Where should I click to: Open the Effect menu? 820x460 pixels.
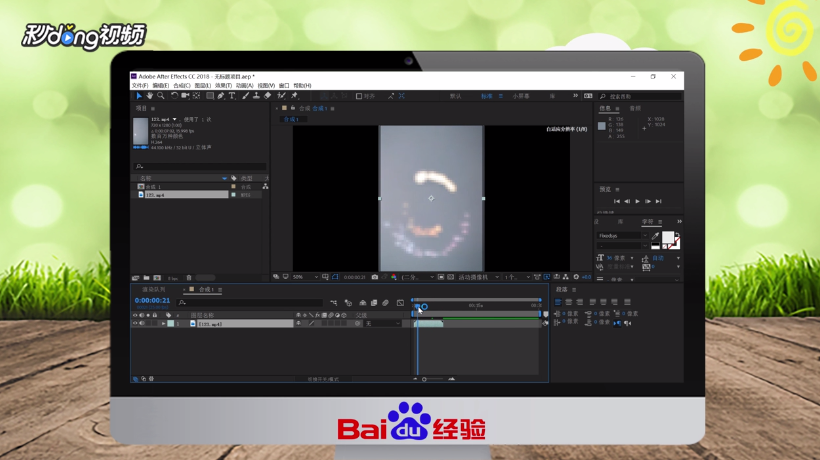pyautogui.click(x=223, y=85)
